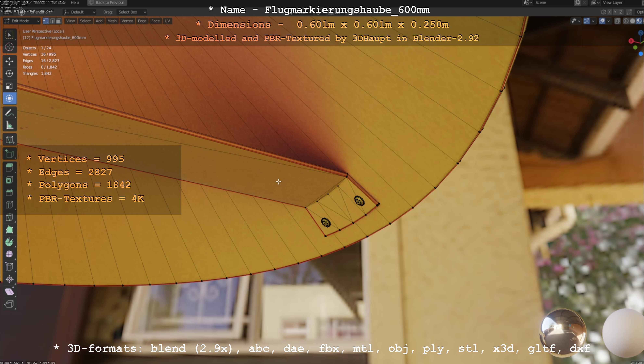Select the Shear tool icon

click(x=9, y=291)
